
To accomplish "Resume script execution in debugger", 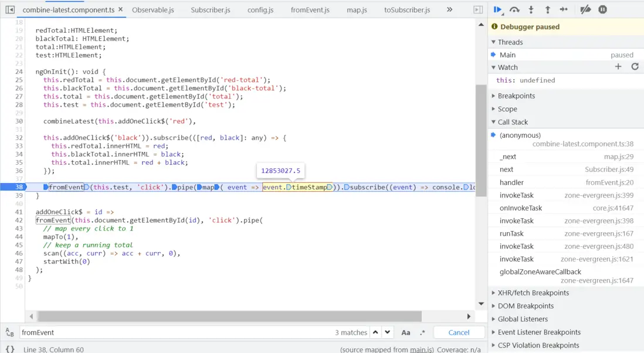I will point(497,9).
